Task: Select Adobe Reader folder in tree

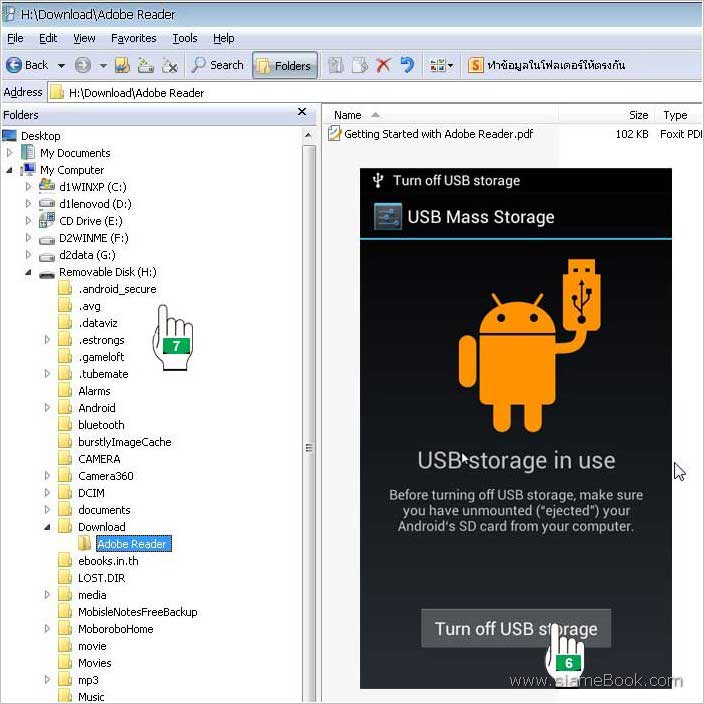Action: 132,544
